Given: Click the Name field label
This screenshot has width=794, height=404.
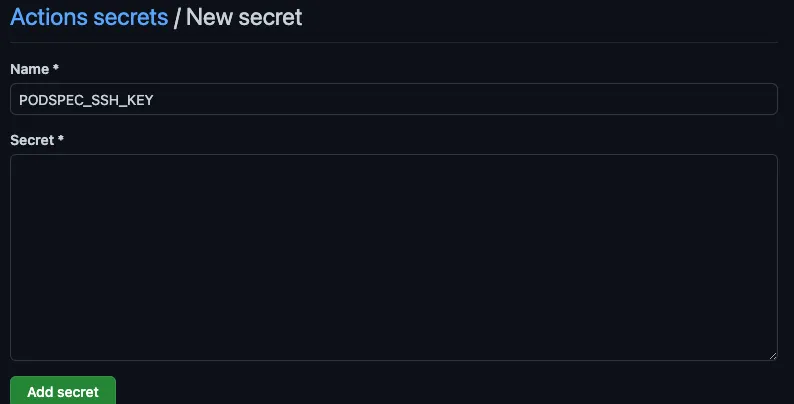Looking at the screenshot, I should click(29, 69).
